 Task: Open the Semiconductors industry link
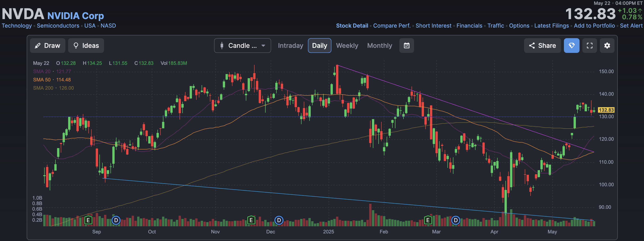(x=58, y=26)
